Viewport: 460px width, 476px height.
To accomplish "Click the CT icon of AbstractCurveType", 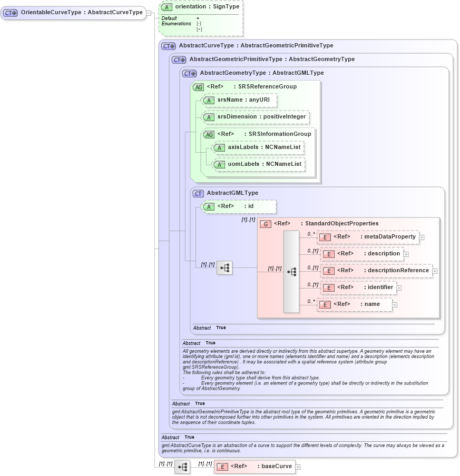I will click(x=169, y=46).
